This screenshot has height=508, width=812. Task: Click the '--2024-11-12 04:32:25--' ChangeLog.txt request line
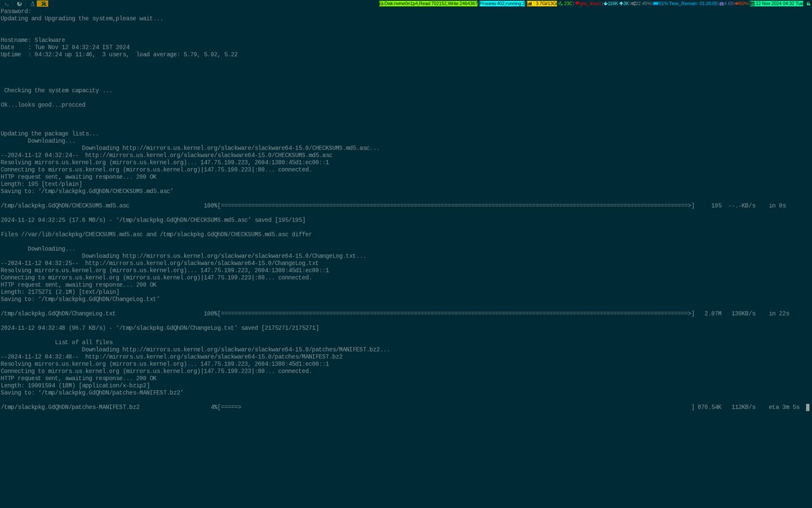[160, 263]
